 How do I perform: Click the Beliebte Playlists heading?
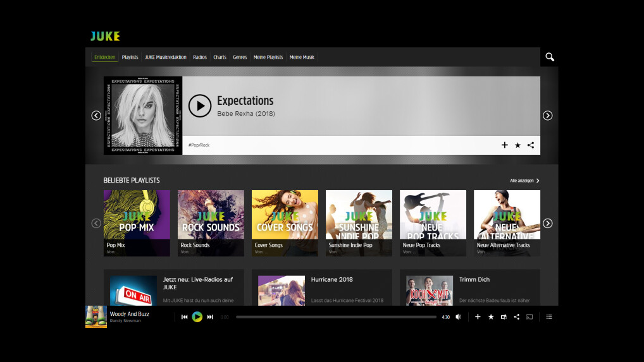132,181
